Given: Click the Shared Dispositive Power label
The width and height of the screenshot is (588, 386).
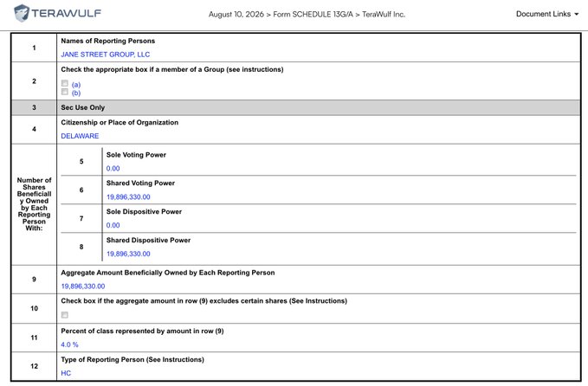Looking at the screenshot, I should [x=148, y=241].
